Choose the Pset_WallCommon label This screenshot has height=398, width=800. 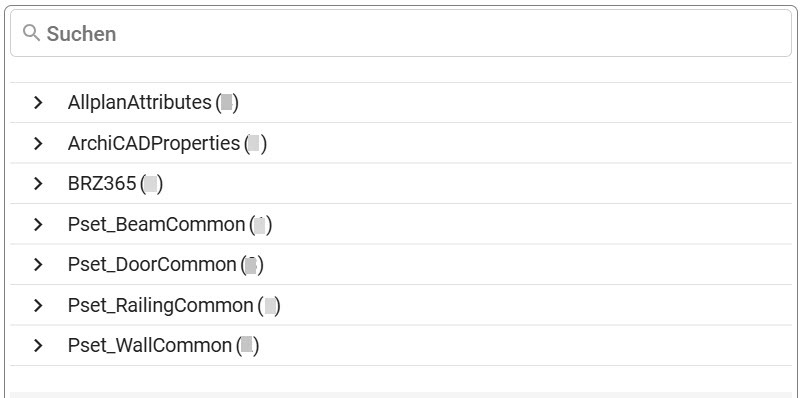pyautogui.click(x=149, y=346)
